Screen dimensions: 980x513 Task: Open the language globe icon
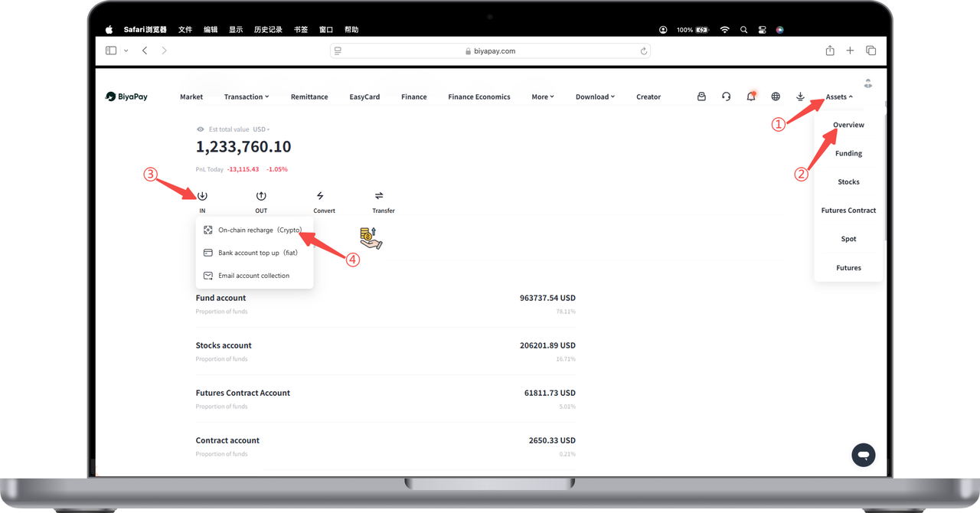776,96
